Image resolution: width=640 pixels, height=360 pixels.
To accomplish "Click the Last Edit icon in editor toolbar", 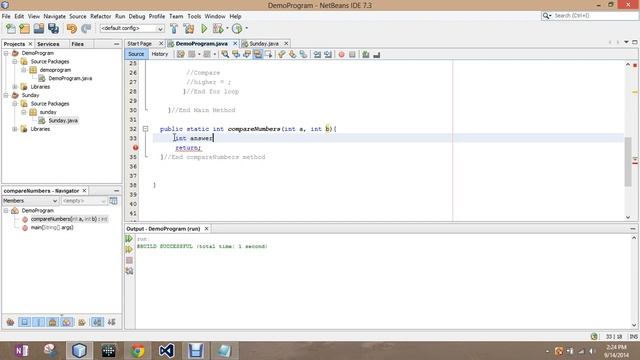I will [180, 54].
